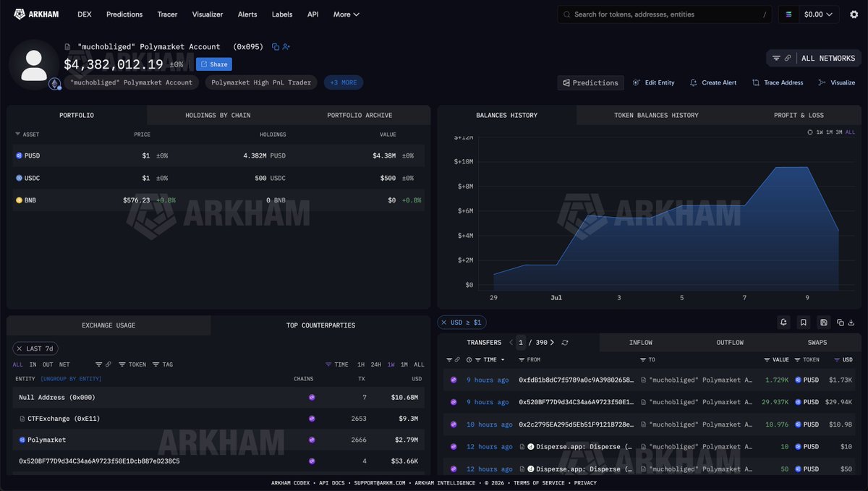Open the Create Alert bell button
Screen dimensions: 868x491
(x=713, y=82)
